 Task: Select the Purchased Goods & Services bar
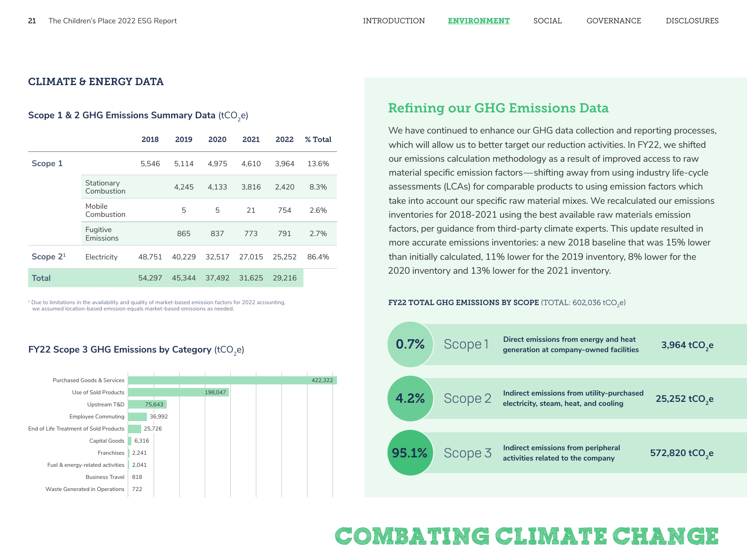point(232,380)
